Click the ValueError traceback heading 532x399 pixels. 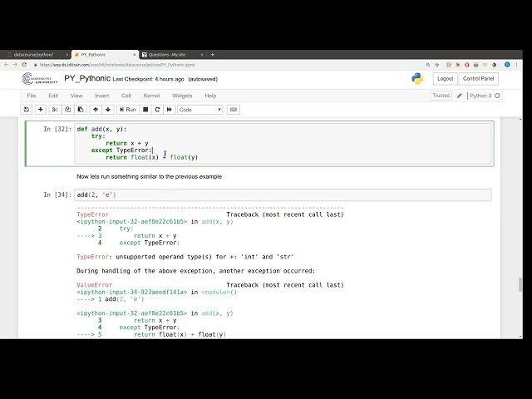tap(94, 285)
